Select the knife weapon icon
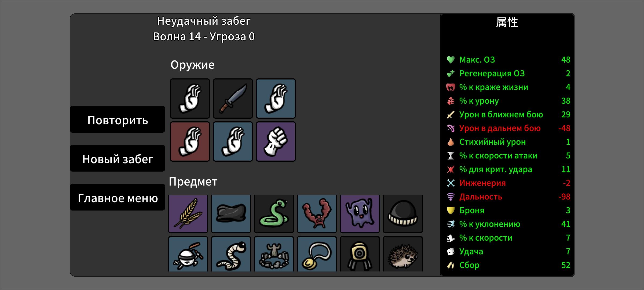 pyautogui.click(x=233, y=99)
